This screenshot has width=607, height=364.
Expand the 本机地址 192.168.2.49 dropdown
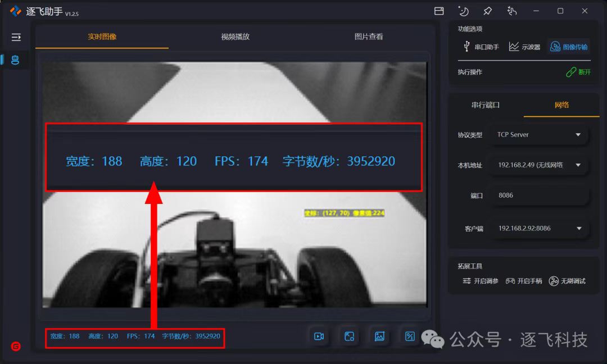539,165
